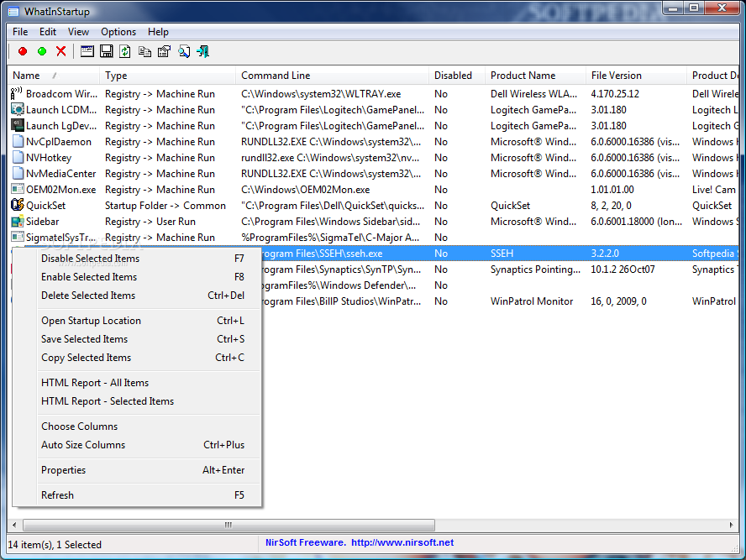
Task: Click the Sidebar row icon
Action: [18, 222]
